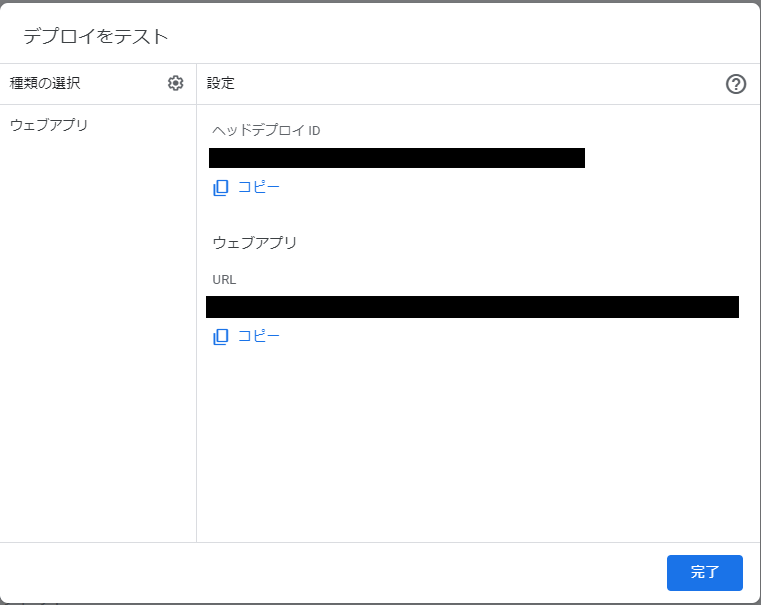Click the デプロイをテスト dialog title
The height and width of the screenshot is (605, 761).
point(96,36)
